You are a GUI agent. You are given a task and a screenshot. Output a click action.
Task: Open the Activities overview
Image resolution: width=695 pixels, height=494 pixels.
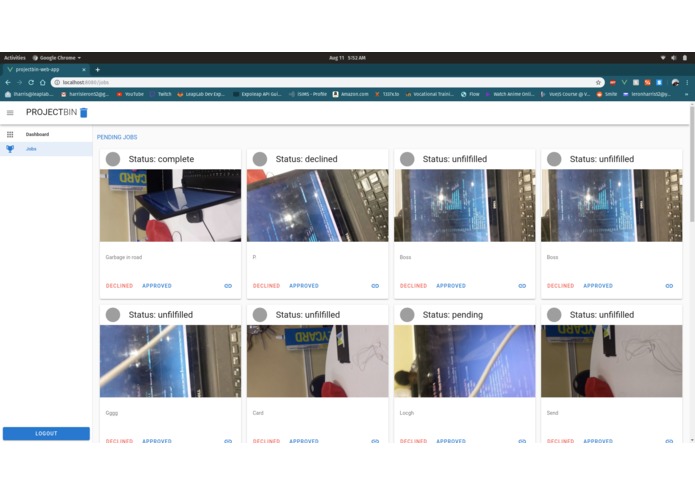(15, 58)
